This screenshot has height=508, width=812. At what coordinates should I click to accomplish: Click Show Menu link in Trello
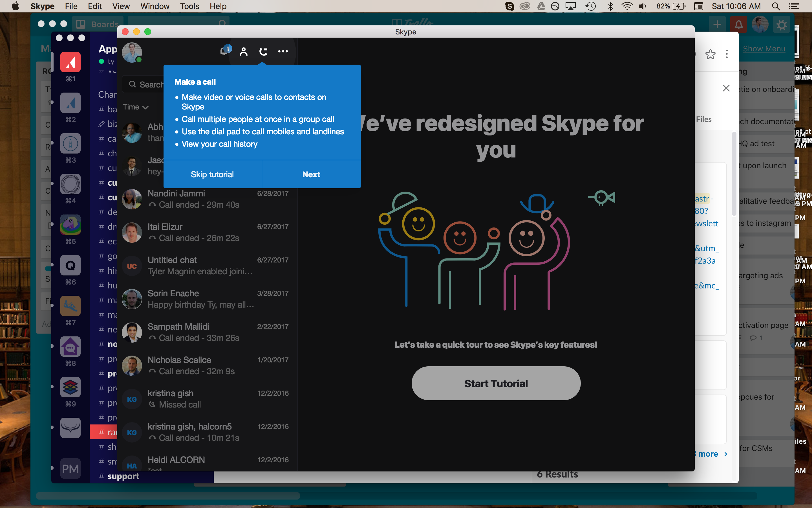click(764, 49)
